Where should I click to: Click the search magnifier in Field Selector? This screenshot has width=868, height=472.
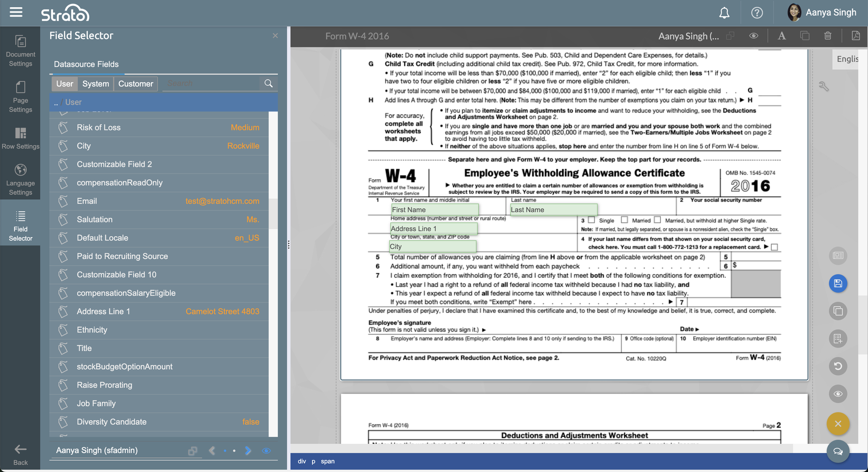tap(269, 83)
